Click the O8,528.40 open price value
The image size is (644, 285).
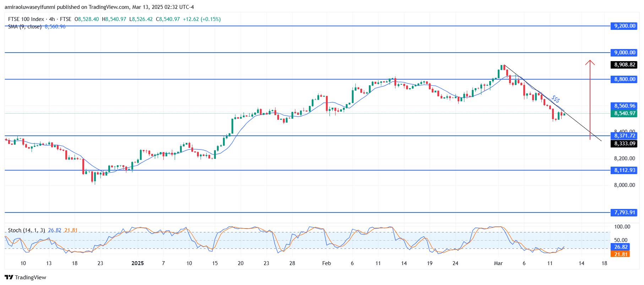pyautogui.click(x=87, y=19)
